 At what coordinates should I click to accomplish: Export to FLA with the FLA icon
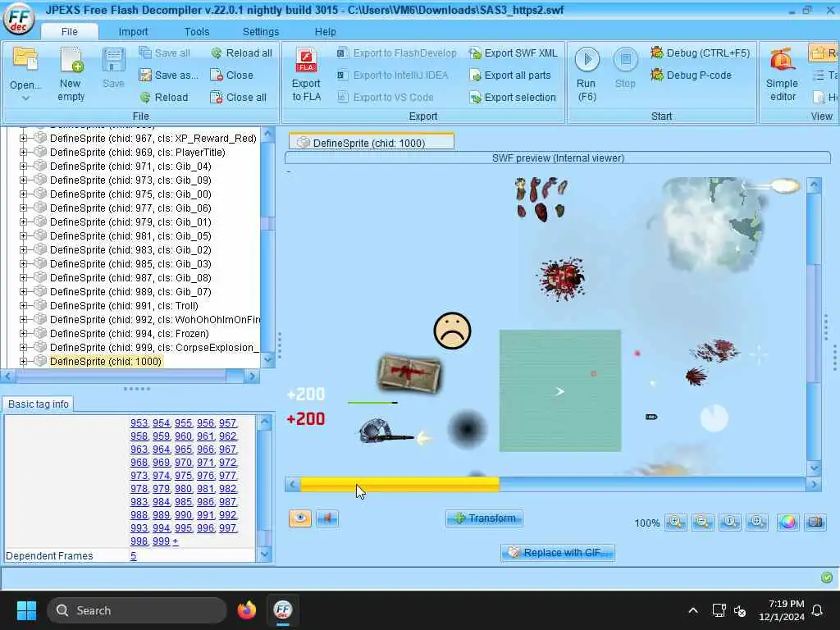[307, 74]
